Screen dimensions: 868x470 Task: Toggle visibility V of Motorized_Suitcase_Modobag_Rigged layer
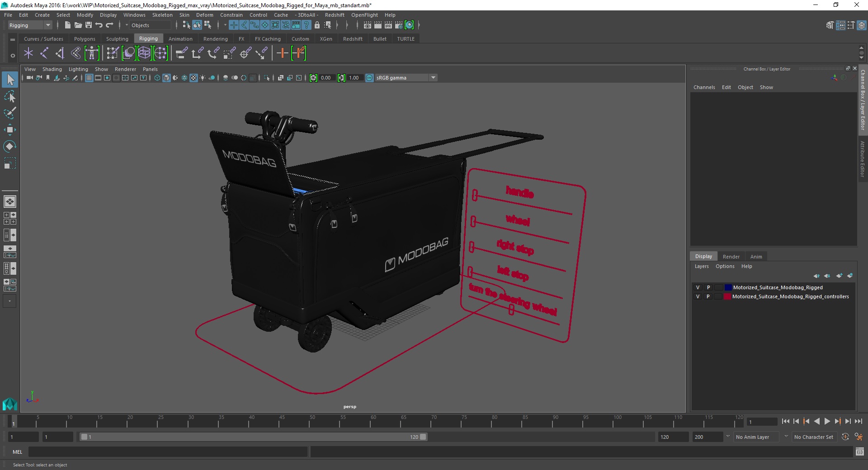click(698, 287)
